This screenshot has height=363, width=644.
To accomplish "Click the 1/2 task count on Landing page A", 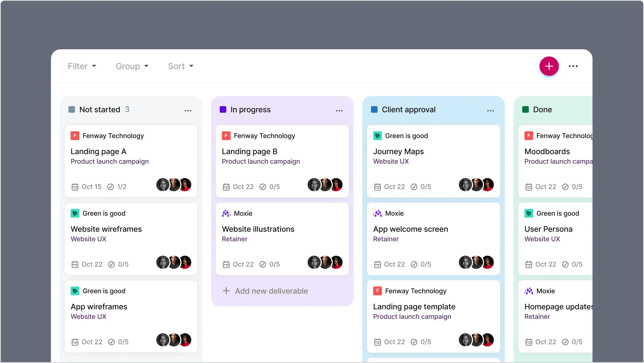I will [x=122, y=187].
